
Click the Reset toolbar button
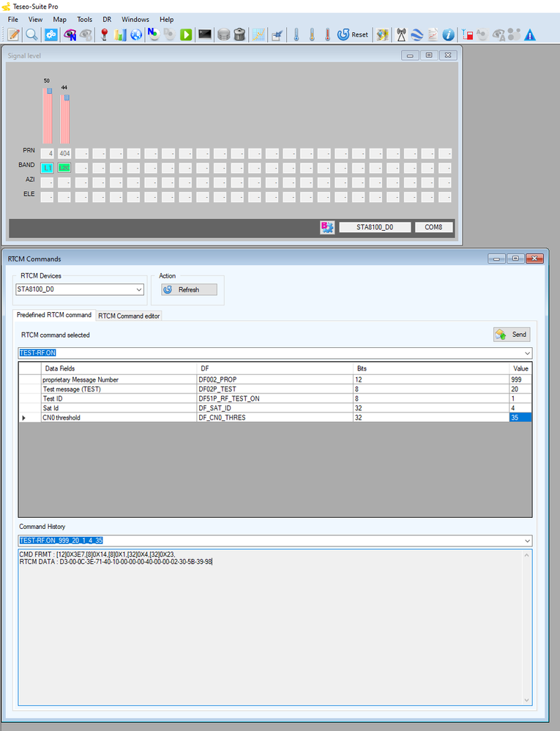(353, 34)
